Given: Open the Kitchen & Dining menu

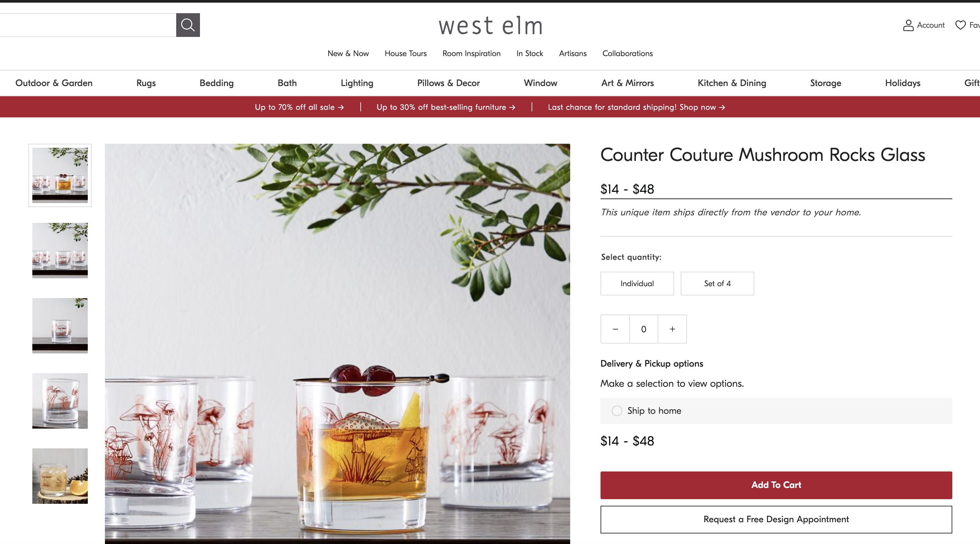Looking at the screenshot, I should pos(732,83).
